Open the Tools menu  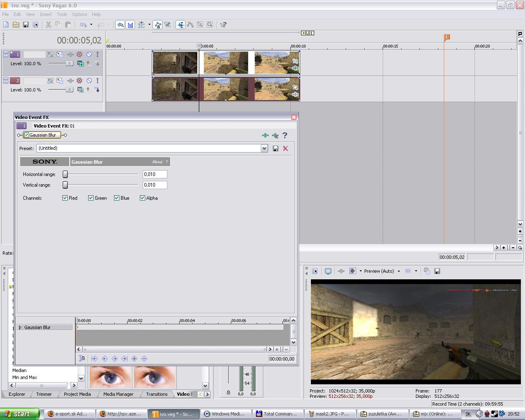[62, 14]
